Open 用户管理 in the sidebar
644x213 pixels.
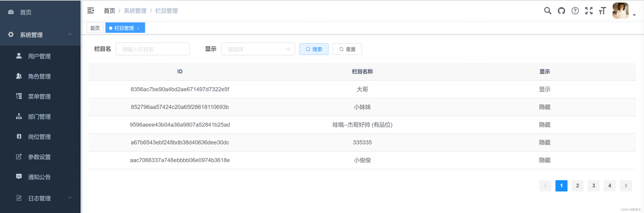pos(40,56)
